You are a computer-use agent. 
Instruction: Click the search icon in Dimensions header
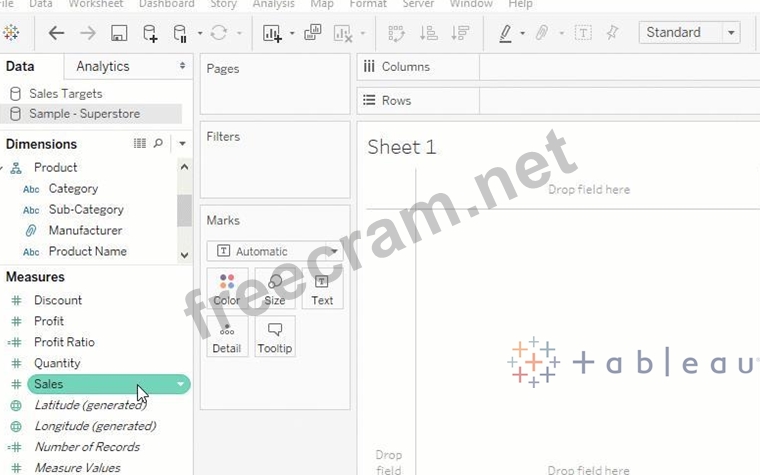(158, 144)
